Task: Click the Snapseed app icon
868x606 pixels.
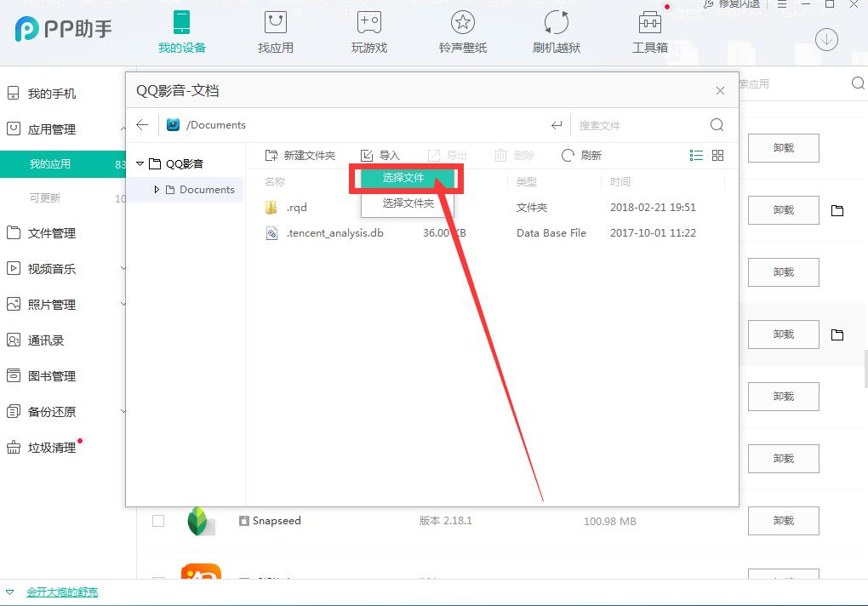Action: [200, 521]
